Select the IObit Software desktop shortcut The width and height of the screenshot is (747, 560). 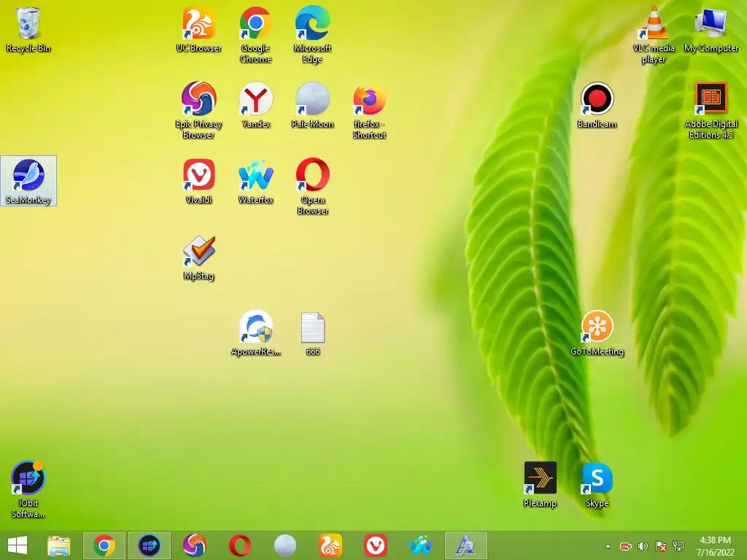28,489
